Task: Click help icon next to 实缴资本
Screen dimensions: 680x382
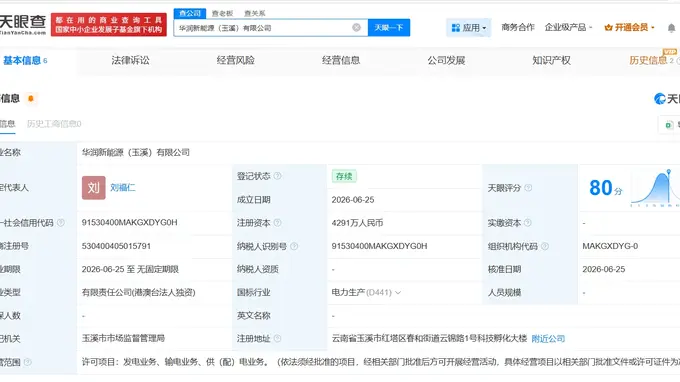Action: pyautogui.click(x=528, y=223)
